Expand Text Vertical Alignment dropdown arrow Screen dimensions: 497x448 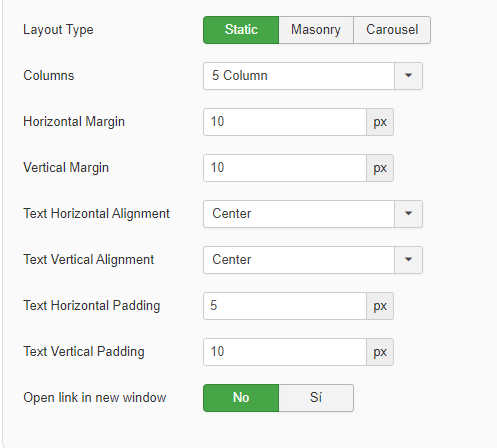[408, 260]
